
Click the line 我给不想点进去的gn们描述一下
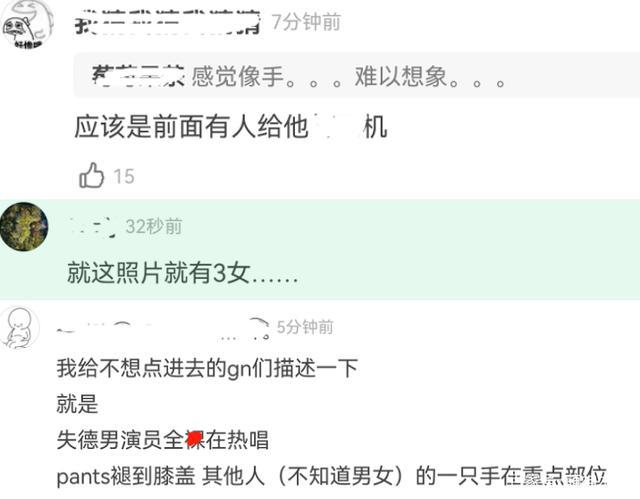pyautogui.click(x=207, y=368)
